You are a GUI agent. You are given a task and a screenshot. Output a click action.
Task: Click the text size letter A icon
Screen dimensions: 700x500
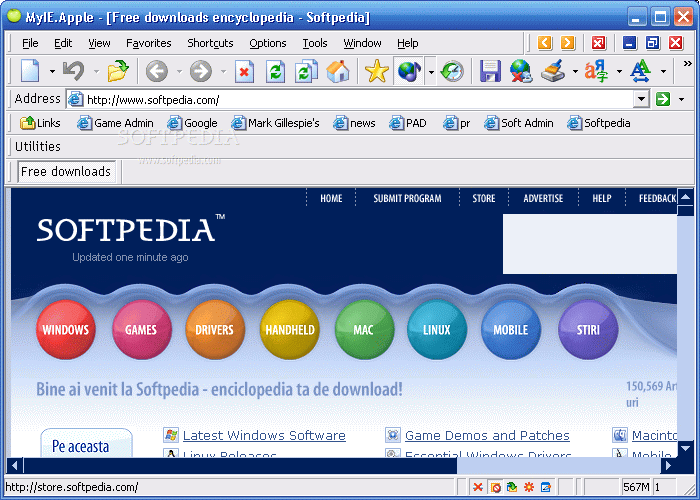641,71
